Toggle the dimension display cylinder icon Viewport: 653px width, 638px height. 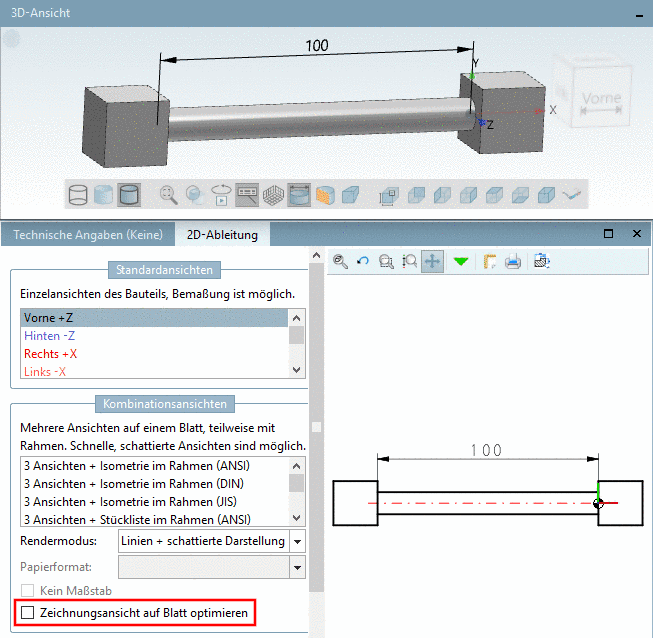tap(299, 194)
